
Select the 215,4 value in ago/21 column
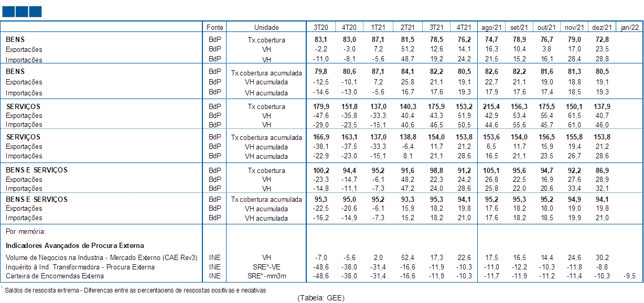point(492,106)
